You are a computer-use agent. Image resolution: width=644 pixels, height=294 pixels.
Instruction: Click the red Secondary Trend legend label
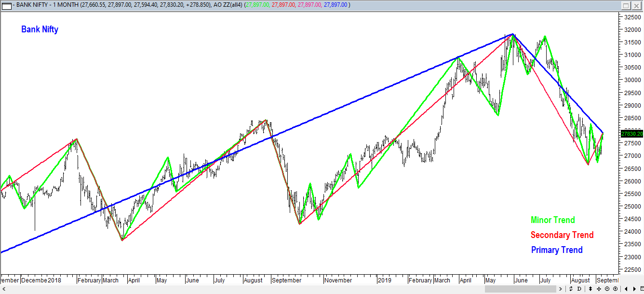(x=562, y=235)
